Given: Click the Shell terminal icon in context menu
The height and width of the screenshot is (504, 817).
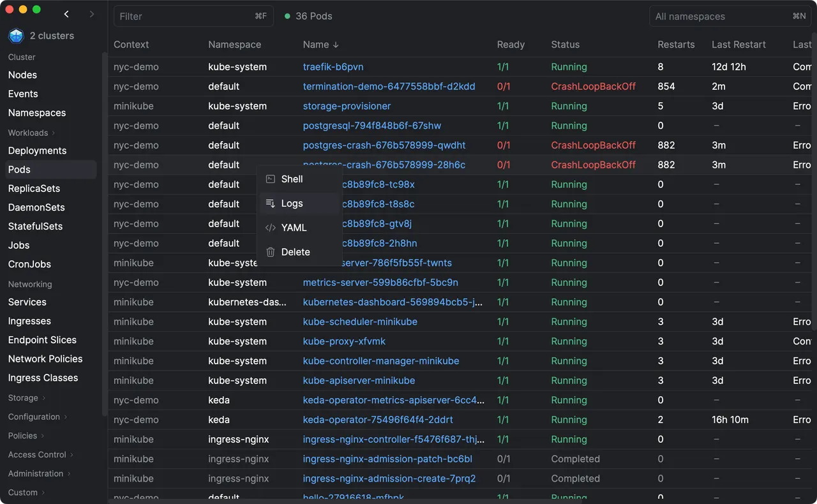Looking at the screenshot, I should click(x=271, y=179).
